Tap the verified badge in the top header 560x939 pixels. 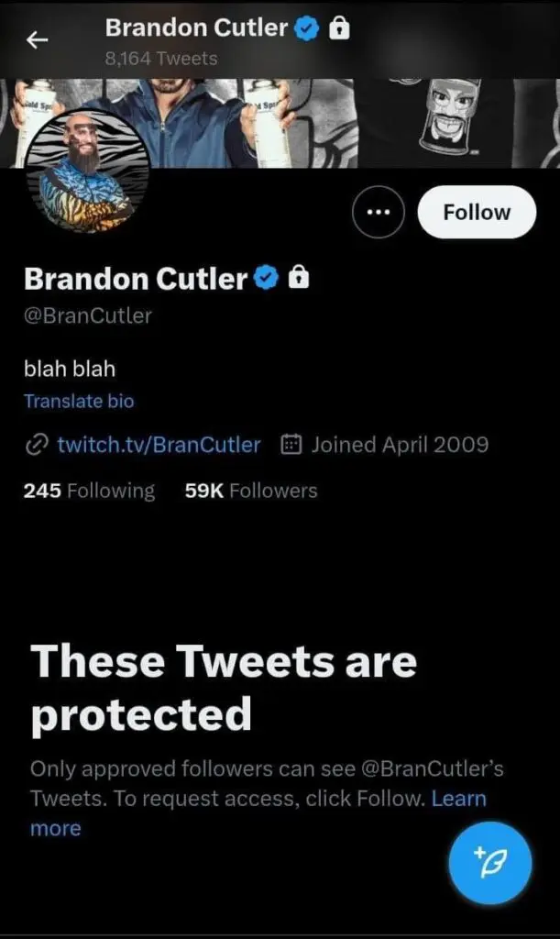[x=307, y=28]
